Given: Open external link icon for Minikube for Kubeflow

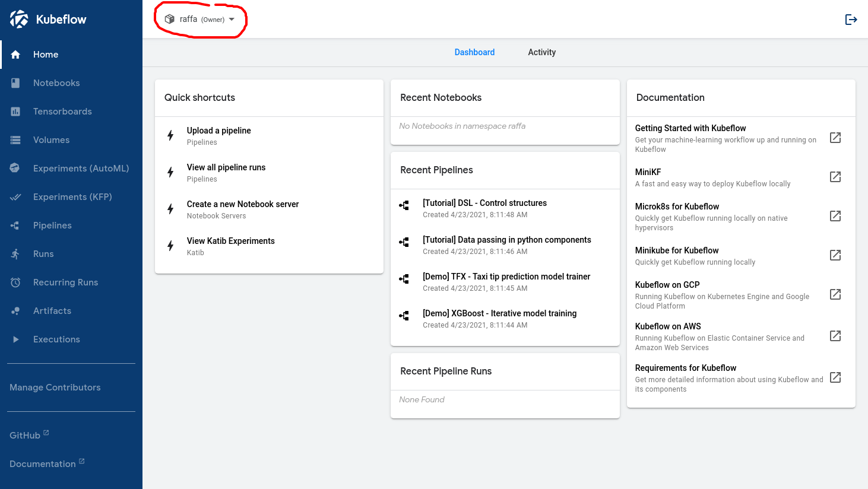Looking at the screenshot, I should [x=835, y=255].
